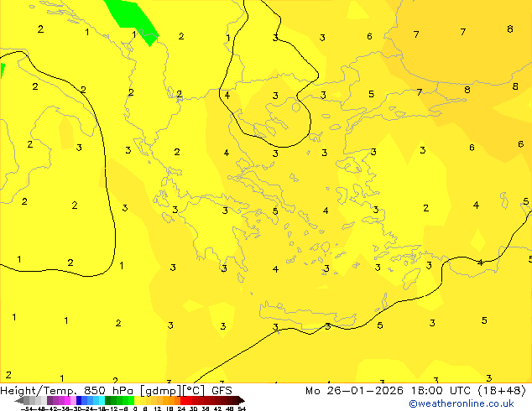
Task: Pick the dark purple legend swatch near -42
Action: pyautogui.click(x=50, y=400)
